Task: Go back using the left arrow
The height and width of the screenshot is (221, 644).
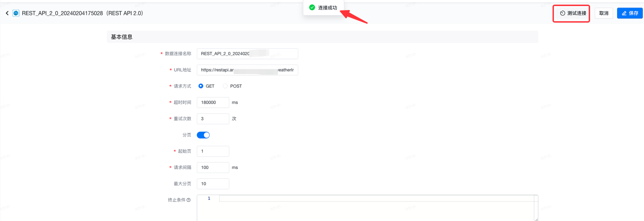Action: (x=7, y=13)
